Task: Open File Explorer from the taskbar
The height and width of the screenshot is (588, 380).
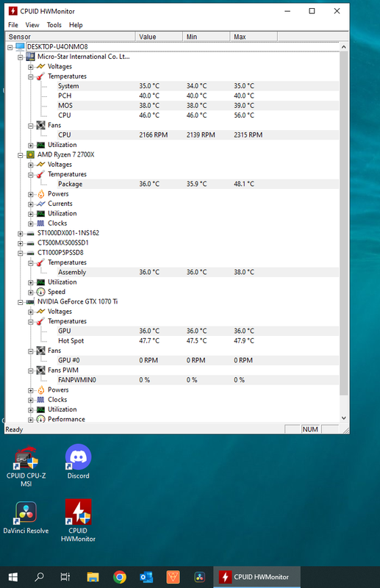Action: click(x=93, y=577)
